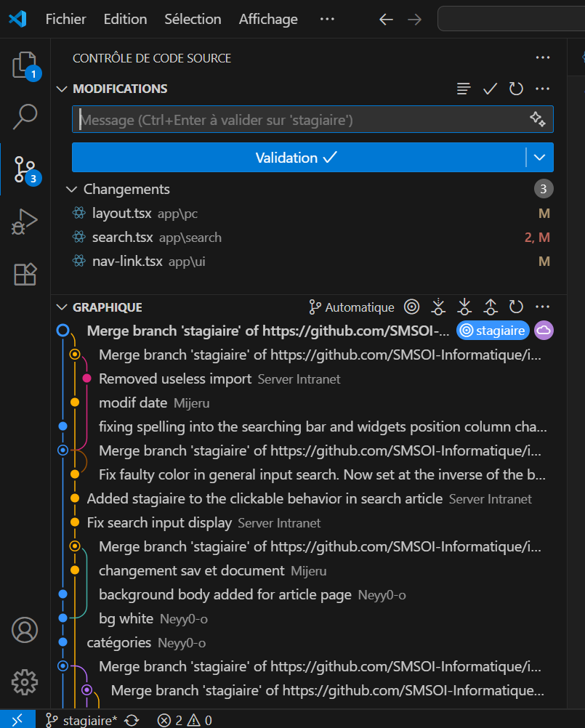The width and height of the screenshot is (585, 728).
Task: Open the Sélection menu
Action: 193,20
